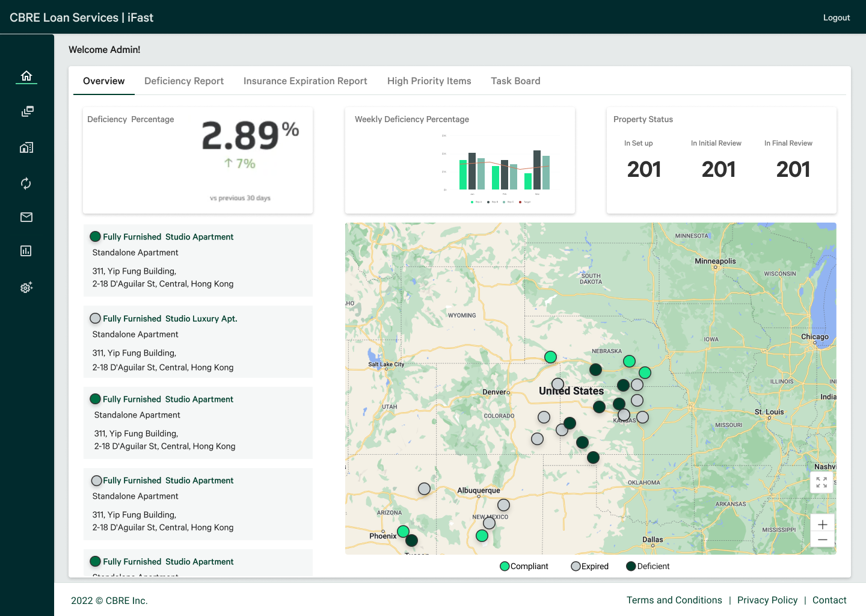Select the sync/refresh icon in the sidebar
This screenshot has width=866, height=616.
click(x=26, y=183)
